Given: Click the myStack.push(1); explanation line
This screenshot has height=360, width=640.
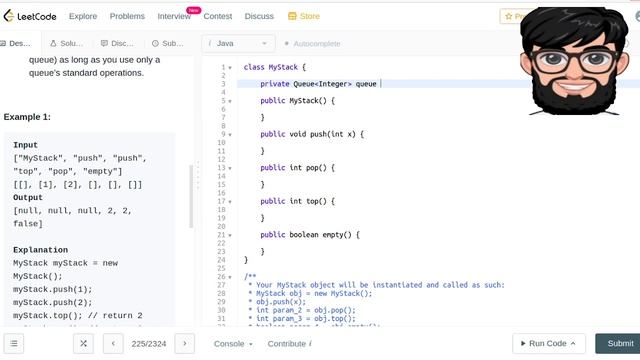Looking at the screenshot, I should [53, 289].
